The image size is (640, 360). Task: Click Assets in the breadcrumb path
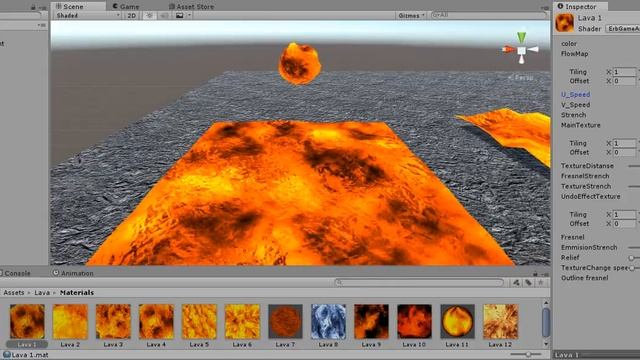pyautogui.click(x=14, y=293)
